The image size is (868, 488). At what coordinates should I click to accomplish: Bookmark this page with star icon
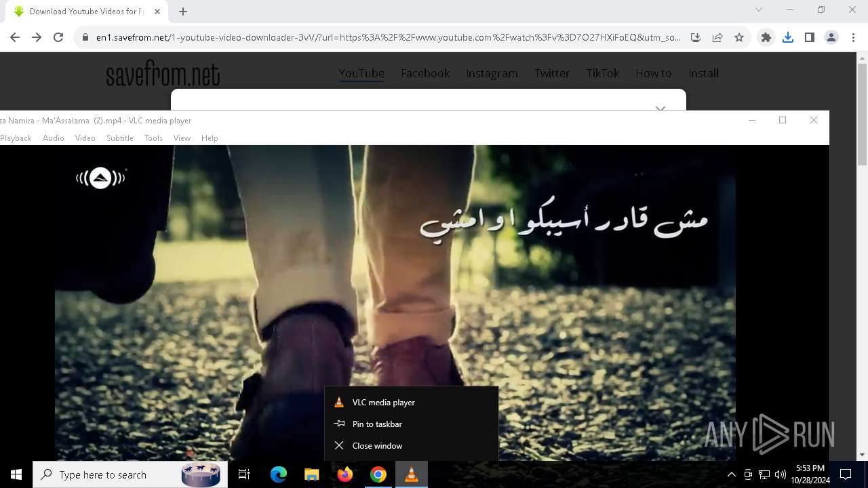(x=739, y=38)
